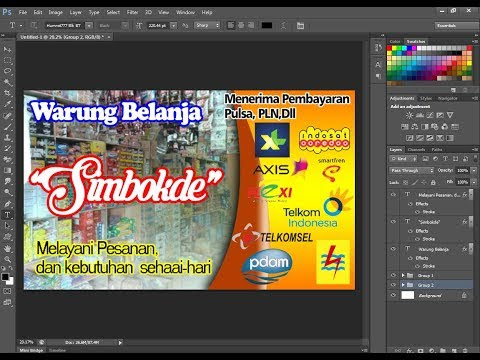
Task: Open the File menu
Action: click(x=23, y=12)
